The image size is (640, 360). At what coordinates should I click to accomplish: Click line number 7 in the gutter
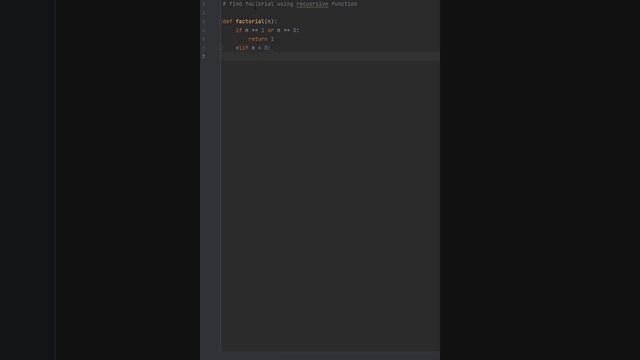(x=204, y=57)
